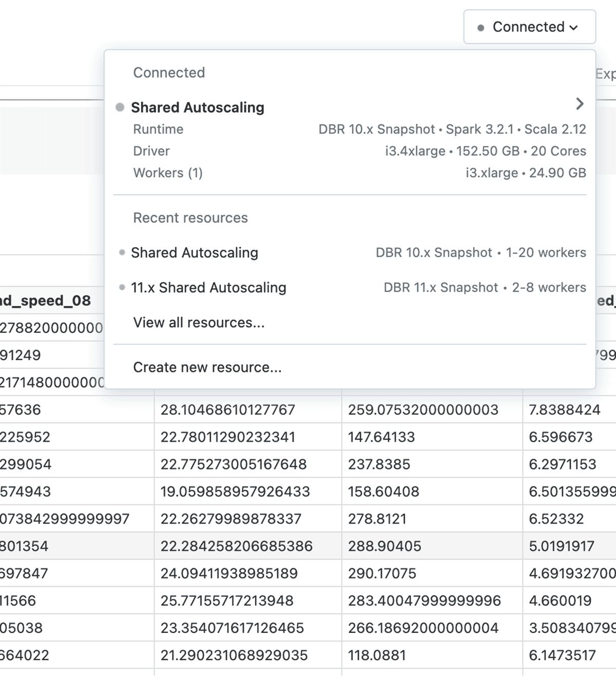The width and height of the screenshot is (616, 694).
Task: Click status dot beside bold Shared Autoscaling
Action: click(x=120, y=107)
